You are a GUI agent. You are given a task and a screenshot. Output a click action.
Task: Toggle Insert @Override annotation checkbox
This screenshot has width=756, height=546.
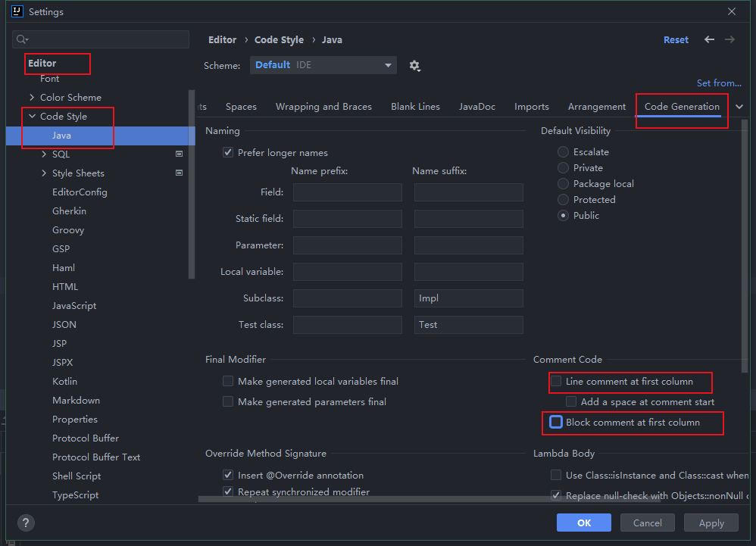point(228,475)
